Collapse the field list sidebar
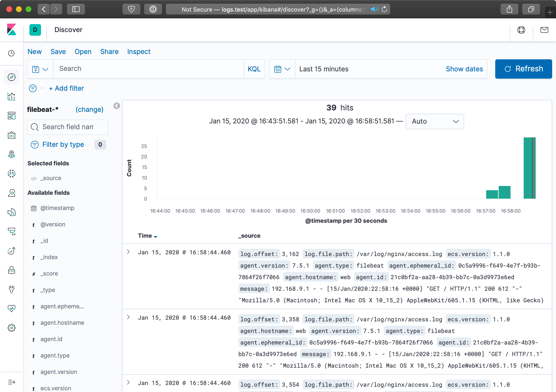Screen dimensions: 556x392 click(x=116, y=106)
